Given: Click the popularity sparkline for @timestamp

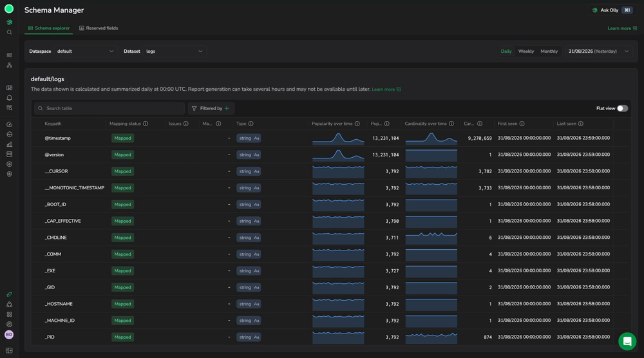Looking at the screenshot, I should 338,138.
